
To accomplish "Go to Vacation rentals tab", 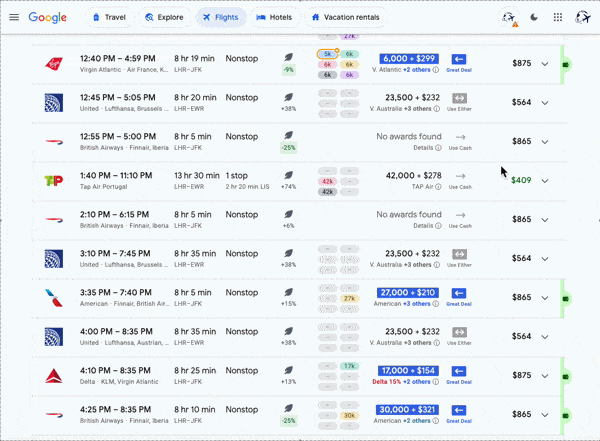I will pyautogui.click(x=346, y=17).
